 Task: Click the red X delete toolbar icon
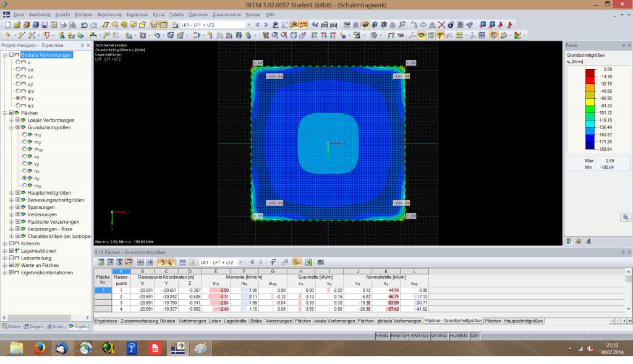441,25
